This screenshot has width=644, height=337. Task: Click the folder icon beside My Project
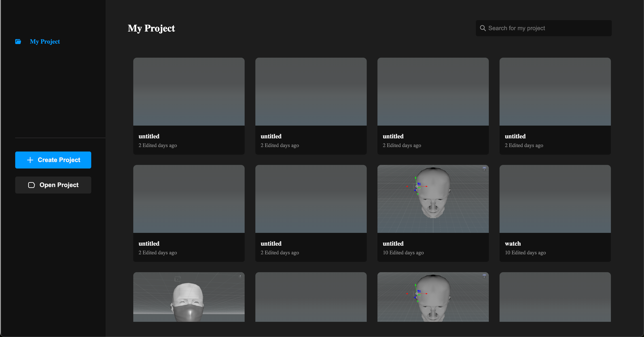(x=18, y=42)
